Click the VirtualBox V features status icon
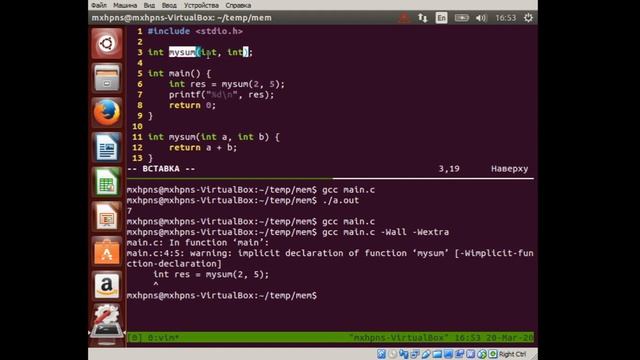The width and height of the screenshot is (640, 360). point(471,354)
